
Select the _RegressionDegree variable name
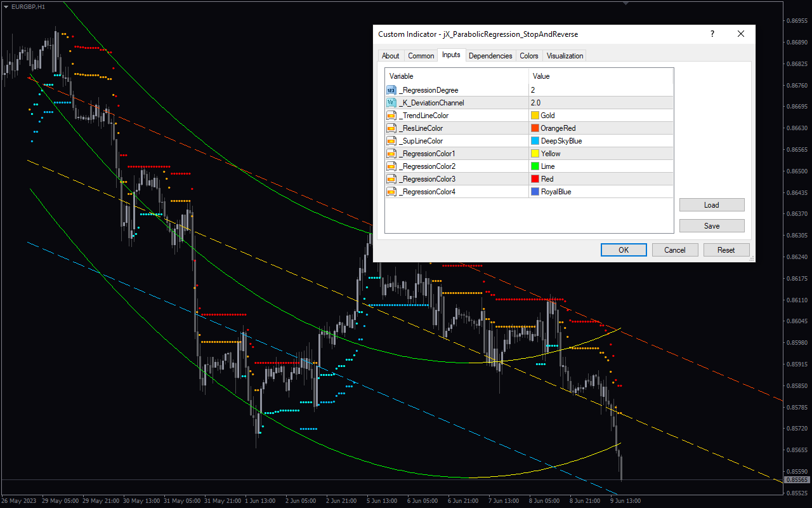(x=428, y=90)
